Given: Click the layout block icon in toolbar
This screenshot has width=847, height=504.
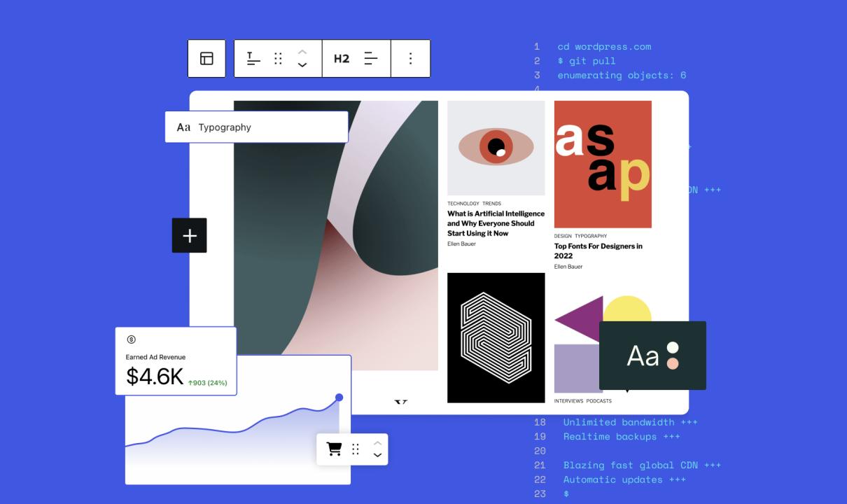Looking at the screenshot, I should coord(206,59).
